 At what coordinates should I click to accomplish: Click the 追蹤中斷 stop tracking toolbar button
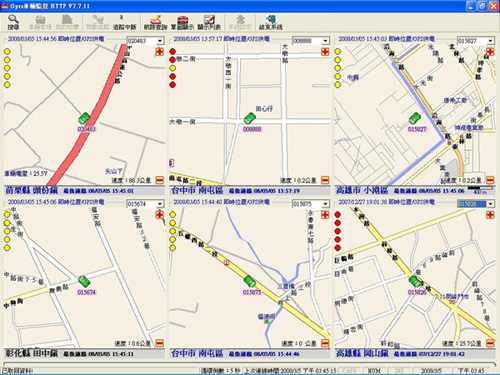point(124,22)
